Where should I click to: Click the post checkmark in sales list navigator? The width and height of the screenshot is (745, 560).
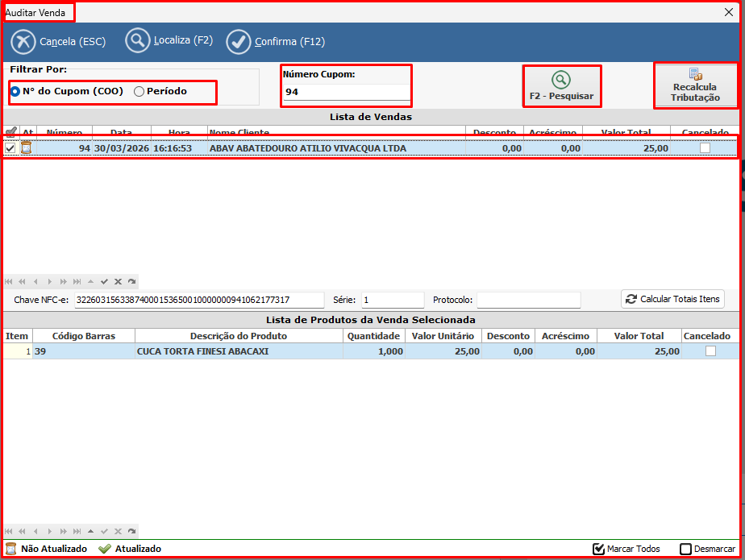tap(104, 281)
